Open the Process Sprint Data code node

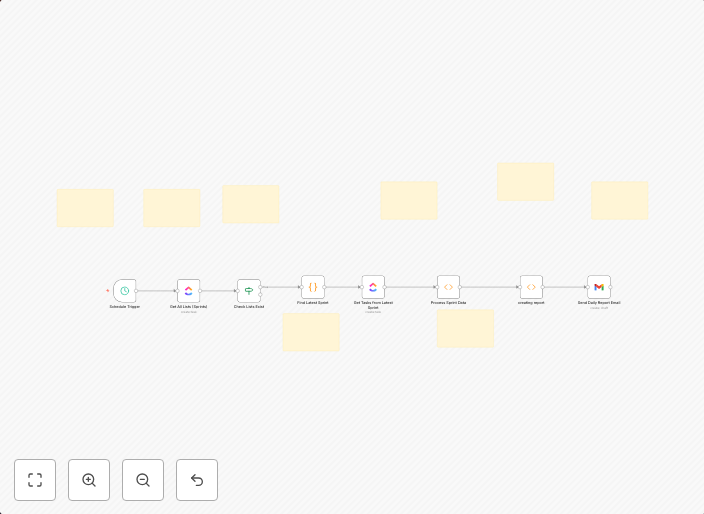pyautogui.click(x=449, y=287)
